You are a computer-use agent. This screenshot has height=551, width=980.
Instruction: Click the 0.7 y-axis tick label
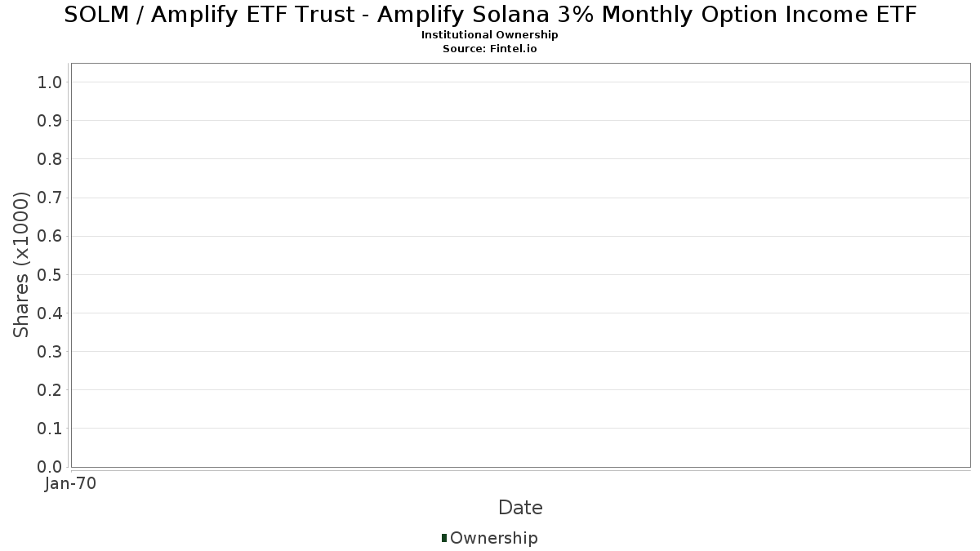[x=50, y=198]
